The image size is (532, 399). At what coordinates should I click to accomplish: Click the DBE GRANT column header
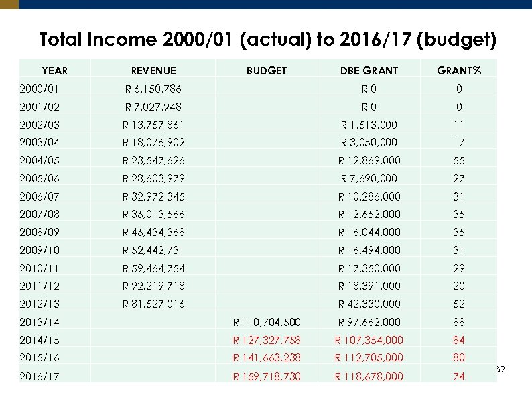point(369,70)
